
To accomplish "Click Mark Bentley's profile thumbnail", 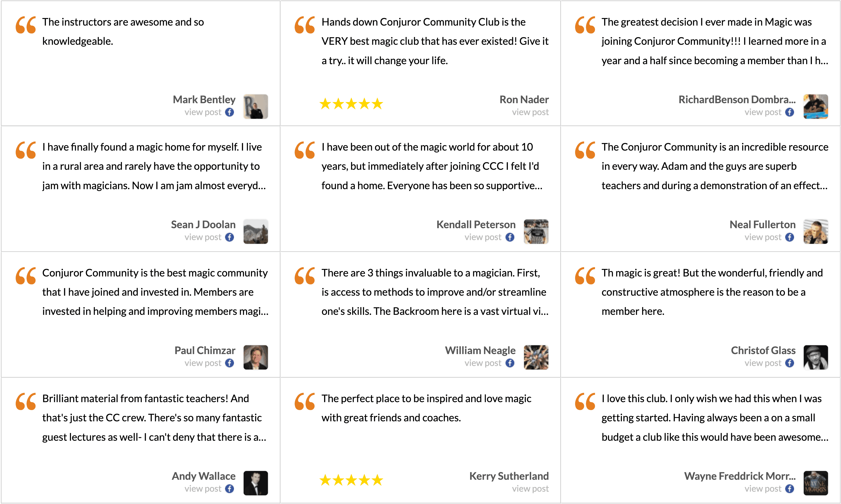I will tap(256, 107).
